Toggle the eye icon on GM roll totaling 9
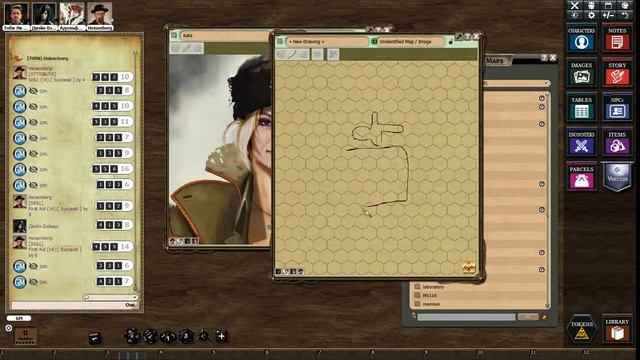This screenshot has height=360, width=640. click(x=33, y=153)
